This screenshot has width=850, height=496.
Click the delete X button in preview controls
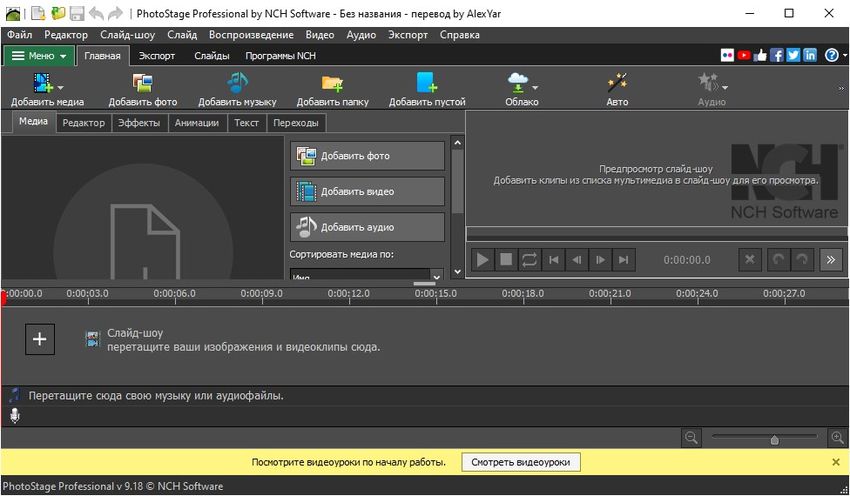[750, 260]
